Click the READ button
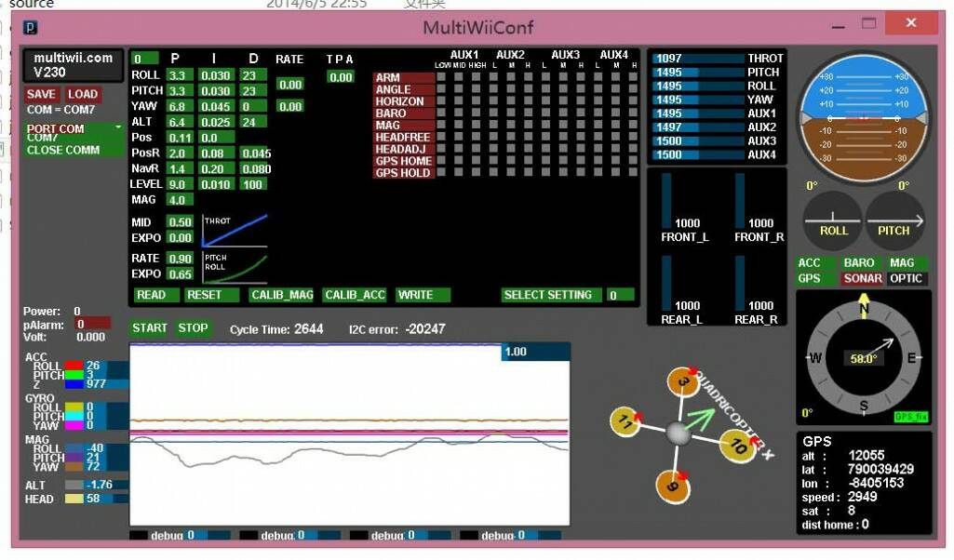 pos(155,295)
